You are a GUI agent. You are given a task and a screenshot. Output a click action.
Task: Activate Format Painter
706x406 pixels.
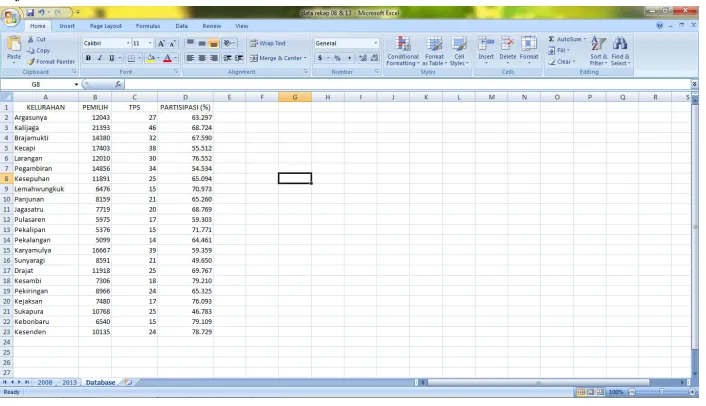(51, 61)
